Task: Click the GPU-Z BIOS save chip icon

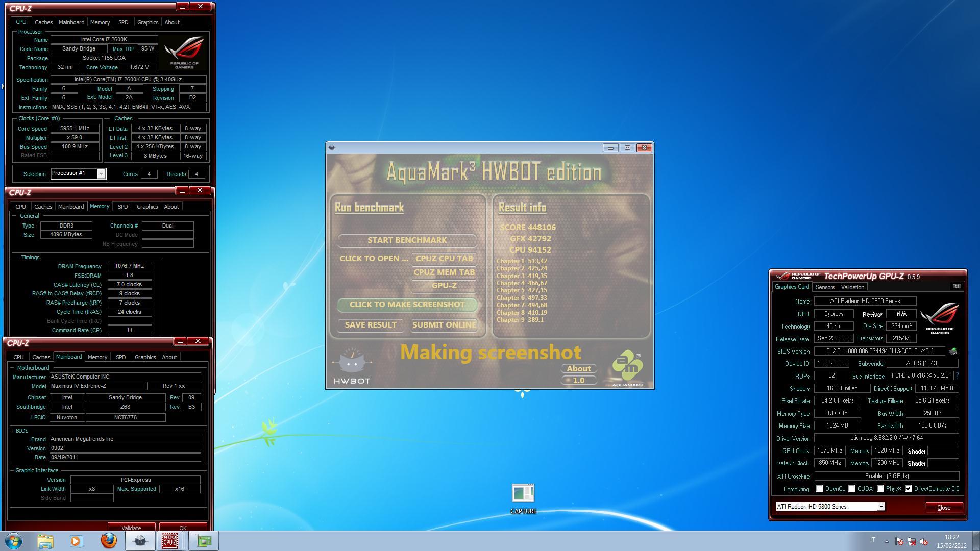Action: [x=953, y=351]
